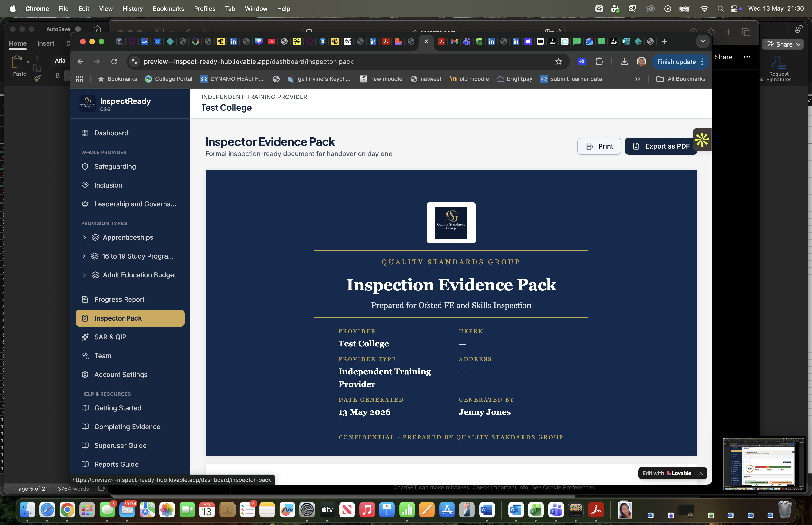
Task: Open submit learner data bookmark
Action: coord(571,79)
